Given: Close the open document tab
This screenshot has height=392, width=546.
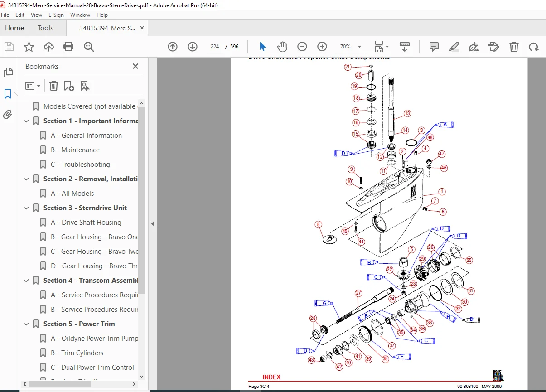Looking at the screenshot, I should point(141,28).
